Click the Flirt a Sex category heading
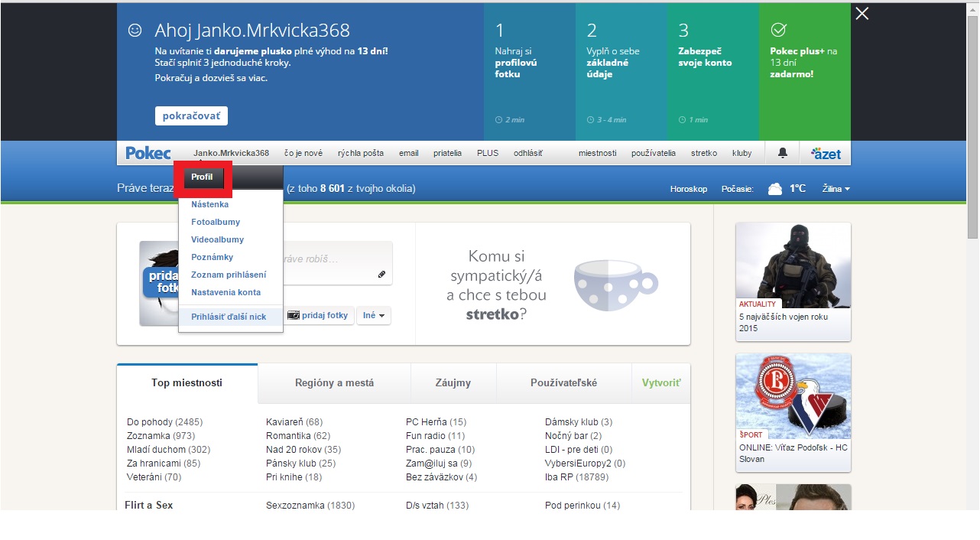 pyautogui.click(x=149, y=506)
